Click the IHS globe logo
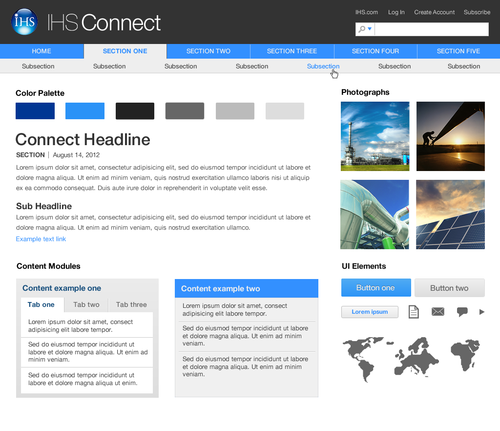The image size is (500, 431). tap(24, 22)
